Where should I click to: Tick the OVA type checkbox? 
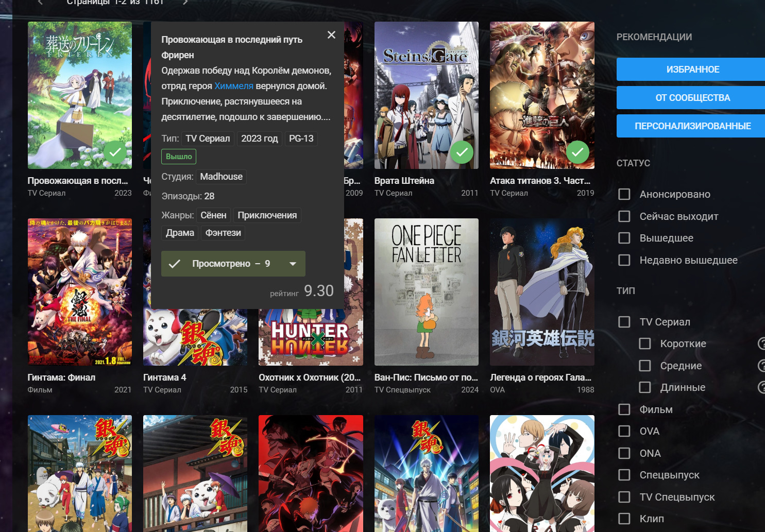click(624, 431)
